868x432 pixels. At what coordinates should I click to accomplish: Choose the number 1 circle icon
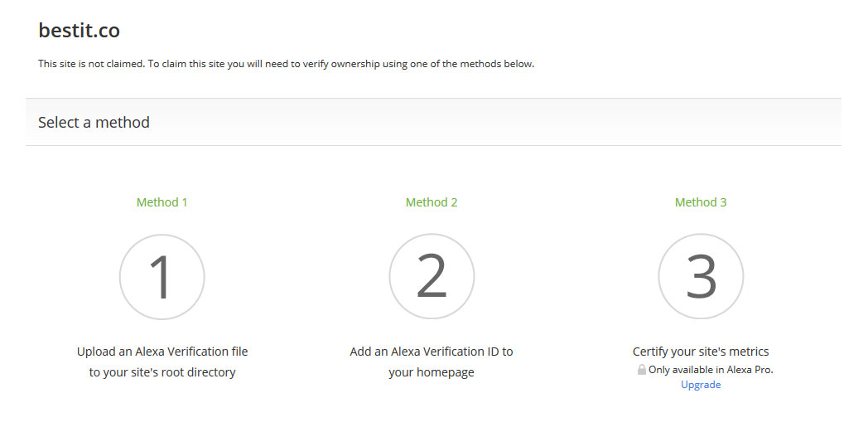162,277
